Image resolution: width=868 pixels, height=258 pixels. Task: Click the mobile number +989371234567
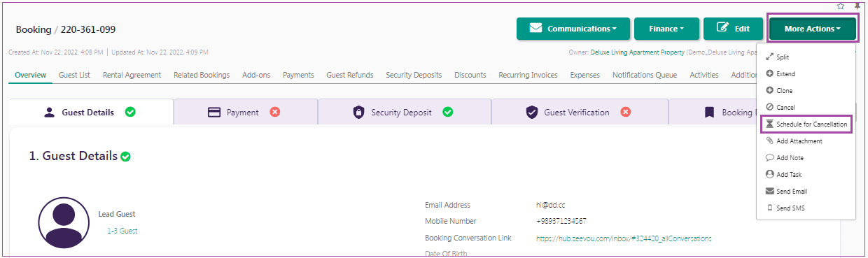tap(561, 221)
